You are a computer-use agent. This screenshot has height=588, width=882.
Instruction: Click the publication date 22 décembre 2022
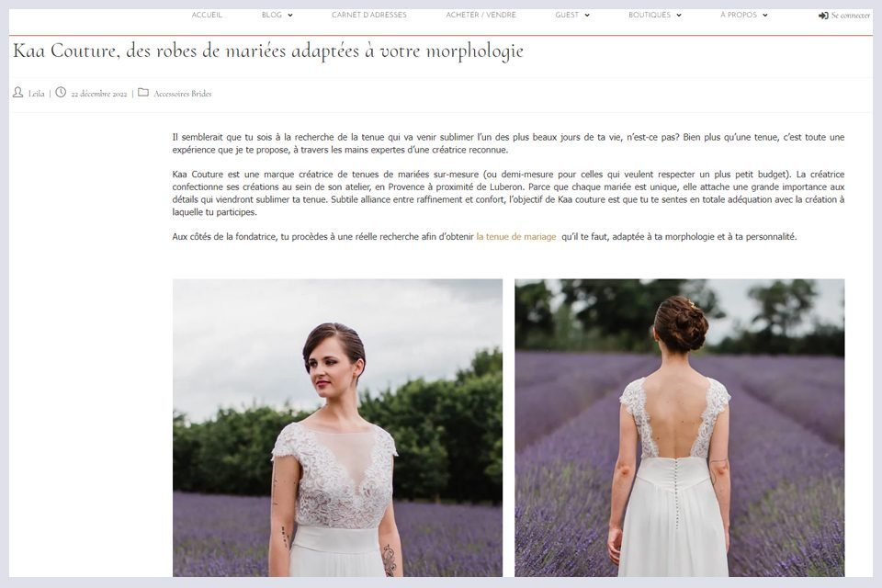[97, 93]
